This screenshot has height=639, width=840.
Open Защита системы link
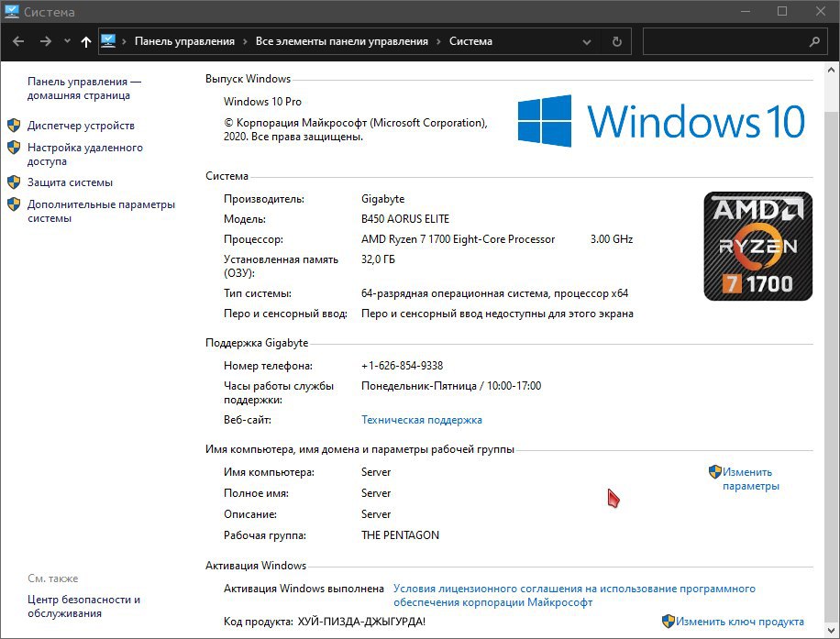[71, 182]
